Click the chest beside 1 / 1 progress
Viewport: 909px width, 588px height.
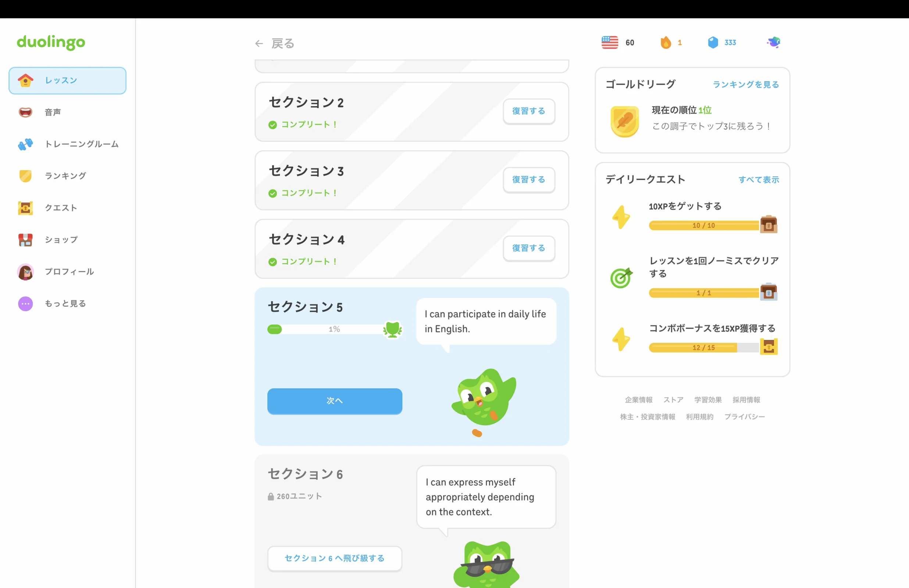[769, 292]
